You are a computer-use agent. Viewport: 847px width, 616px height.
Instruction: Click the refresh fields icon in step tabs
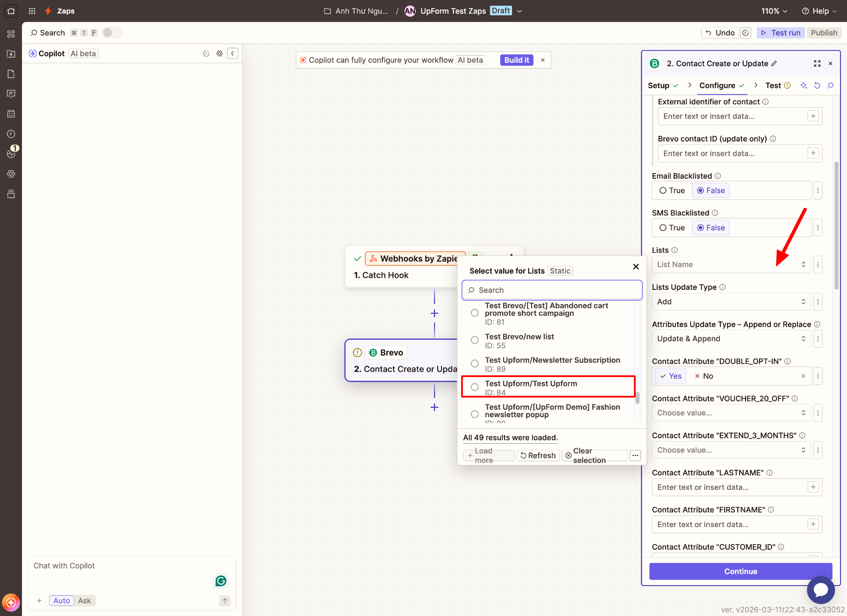[817, 85]
